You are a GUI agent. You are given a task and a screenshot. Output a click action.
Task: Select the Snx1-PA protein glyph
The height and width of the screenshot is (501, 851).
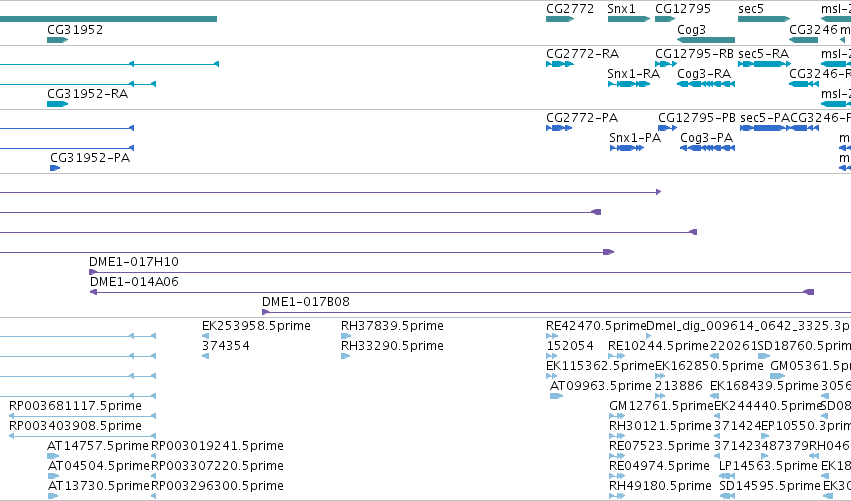(627, 148)
